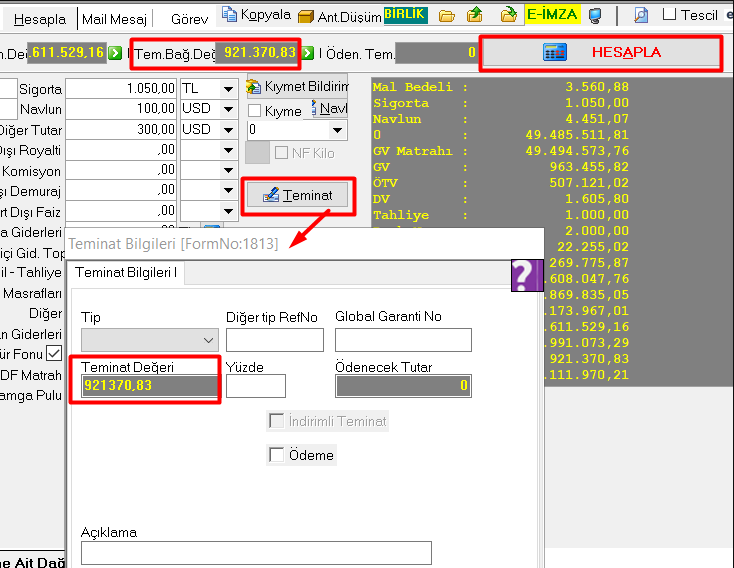Open the Navlun currency dropdown showing USD

[228, 109]
